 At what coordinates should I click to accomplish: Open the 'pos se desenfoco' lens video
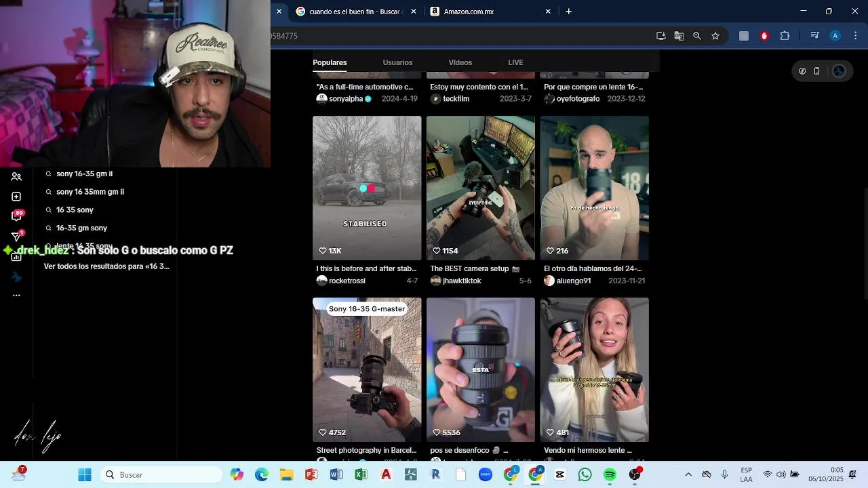tap(481, 369)
